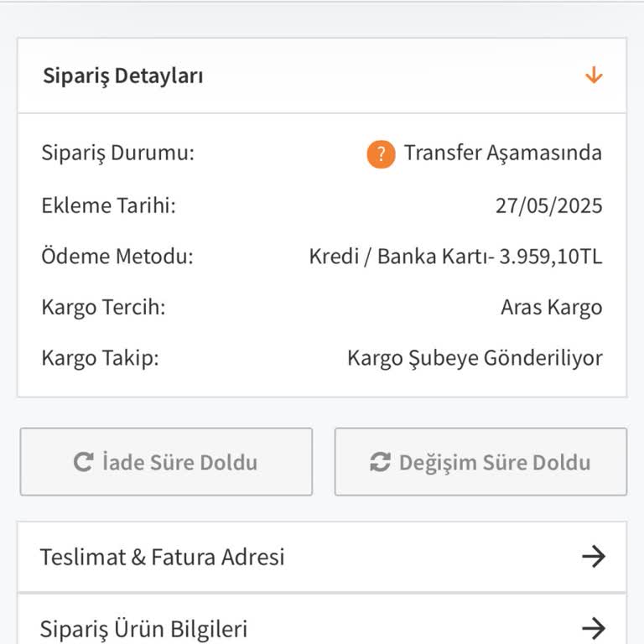
Task: Click the Sipariş Detayları header title
Action: [123, 76]
